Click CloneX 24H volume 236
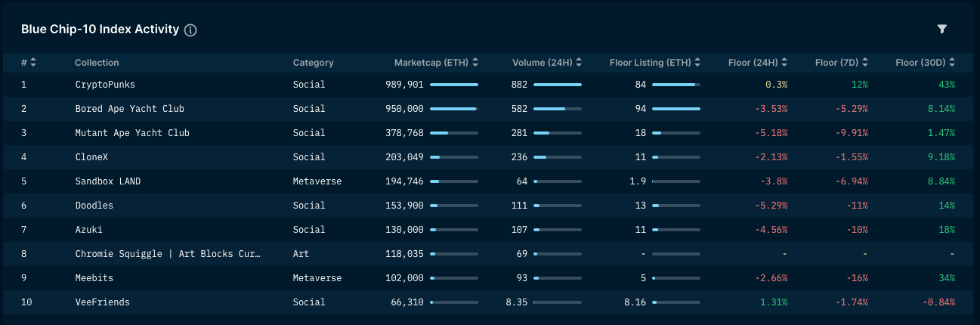Image resolution: width=980 pixels, height=325 pixels. (x=519, y=157)
